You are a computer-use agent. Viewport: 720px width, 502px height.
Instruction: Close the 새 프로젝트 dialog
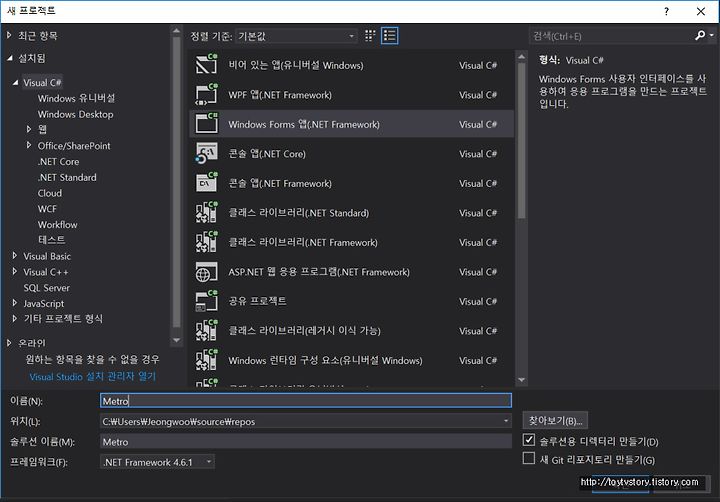[x=701, y=11]
